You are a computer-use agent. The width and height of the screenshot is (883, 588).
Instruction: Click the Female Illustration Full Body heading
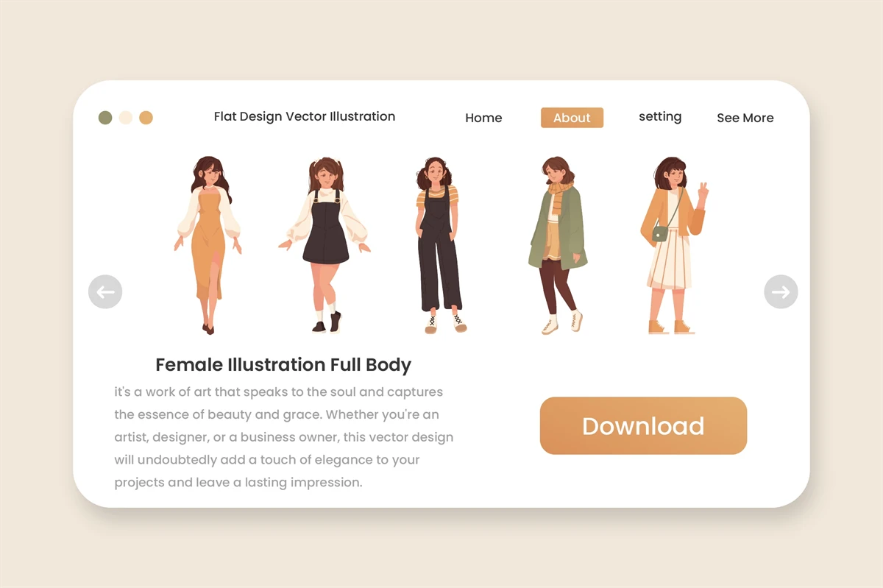(x=283, y=365)
